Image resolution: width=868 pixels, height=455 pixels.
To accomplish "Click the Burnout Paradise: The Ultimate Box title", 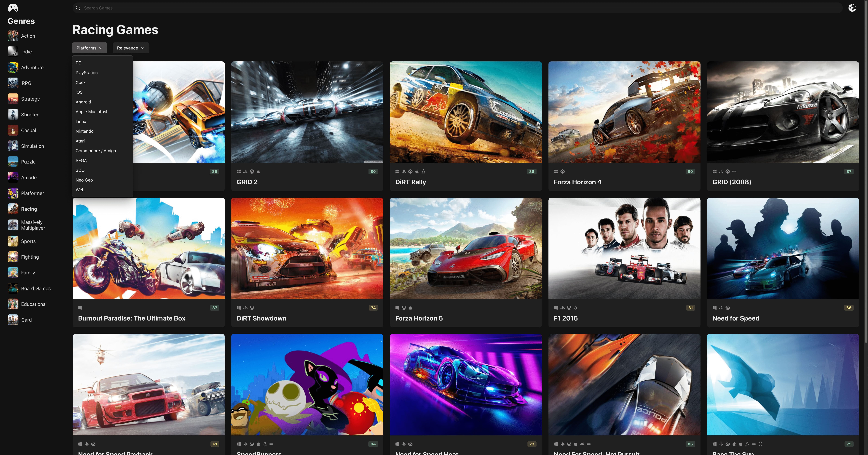I will click(132, 318).
